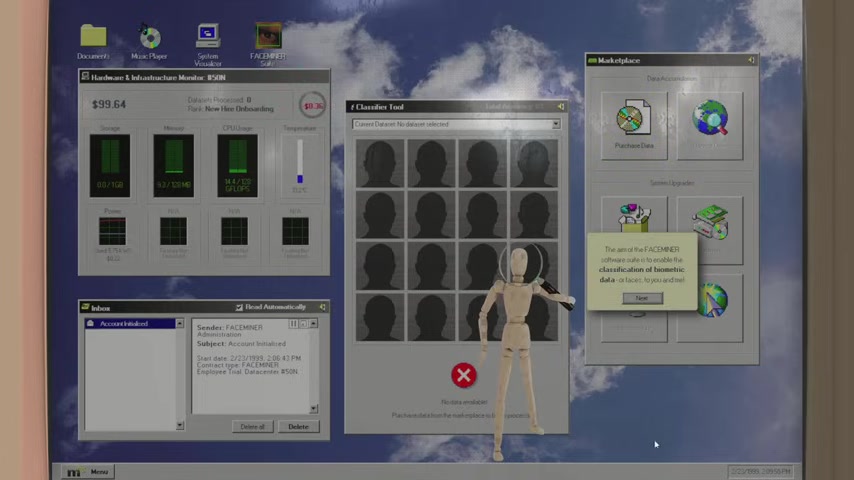Click the Delete all button

pyautogui.click(x=252, y=427)
